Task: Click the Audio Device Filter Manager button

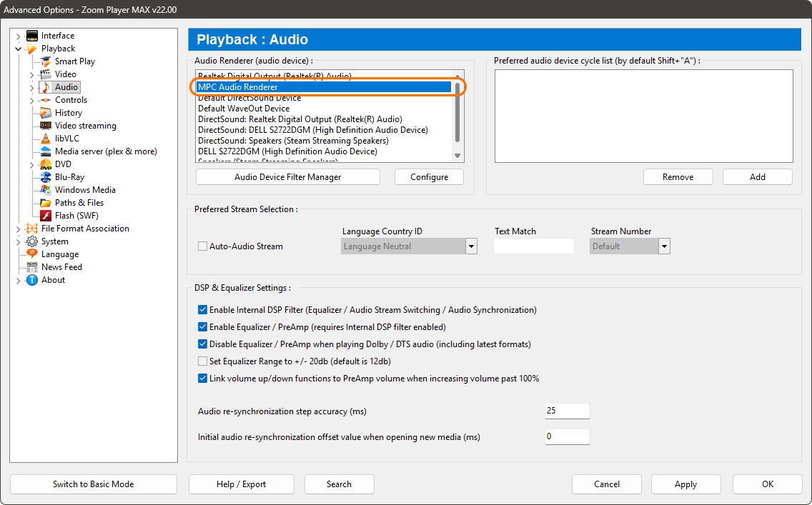Action: point(287,176)
